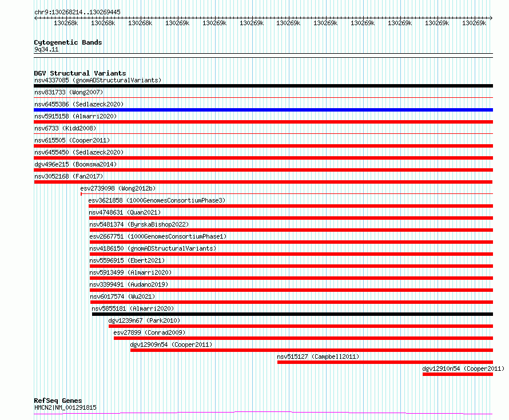
Task: Open esv2739098 (Wong2012b) variant label
Action: [x=118, y=188]
